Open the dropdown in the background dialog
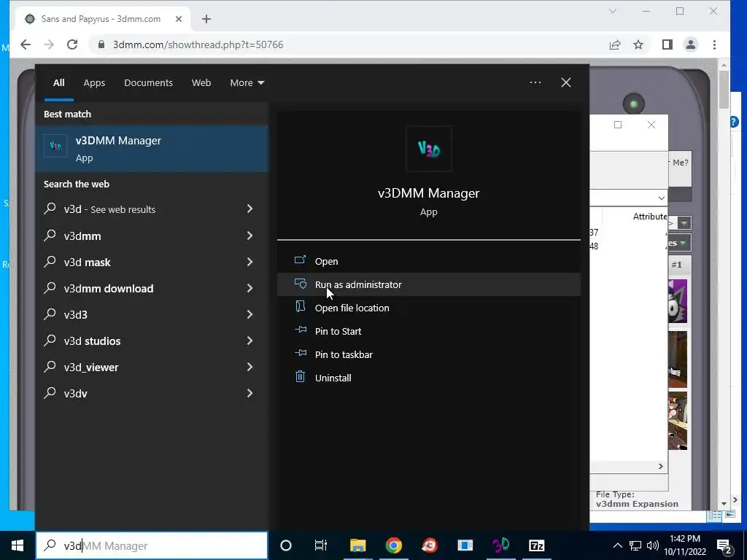 coord(661,198)
